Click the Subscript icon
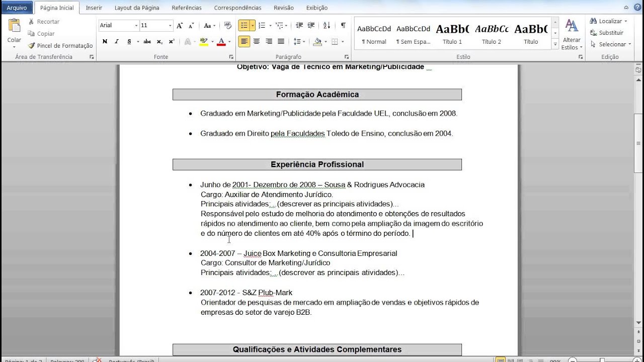 click(x=159, y=41)
